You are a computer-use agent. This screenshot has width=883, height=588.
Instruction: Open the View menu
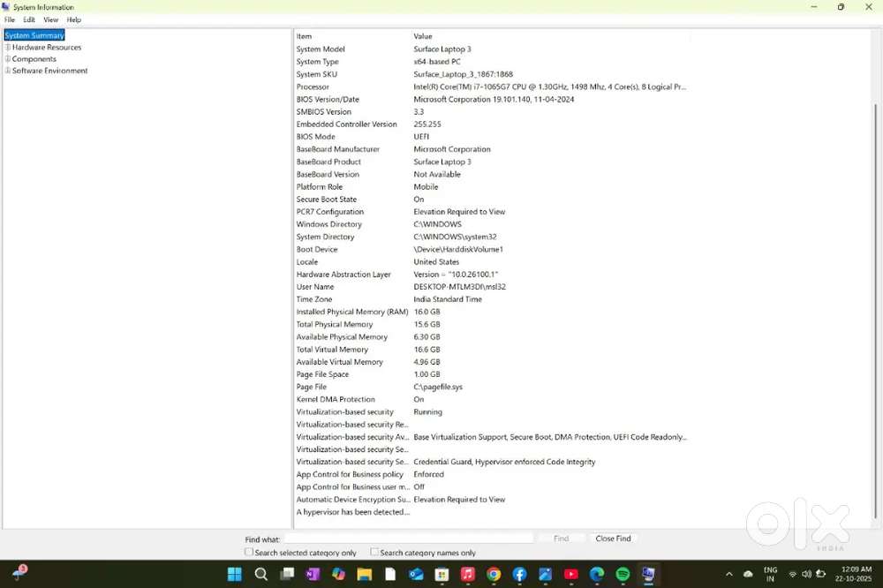pyautogui.click(x=51, y=19)
